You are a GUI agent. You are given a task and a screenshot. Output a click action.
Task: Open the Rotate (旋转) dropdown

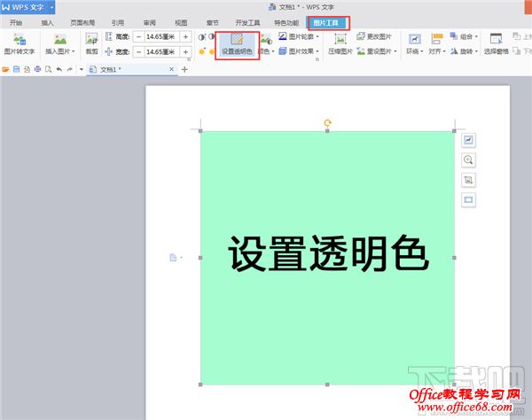pyautogui.click(x=469, y=52)
